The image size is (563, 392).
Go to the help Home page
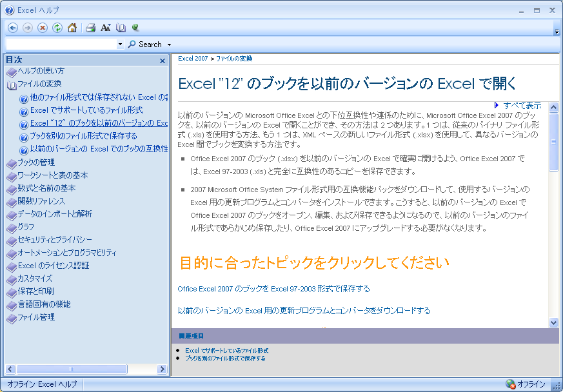coord(72,28)
